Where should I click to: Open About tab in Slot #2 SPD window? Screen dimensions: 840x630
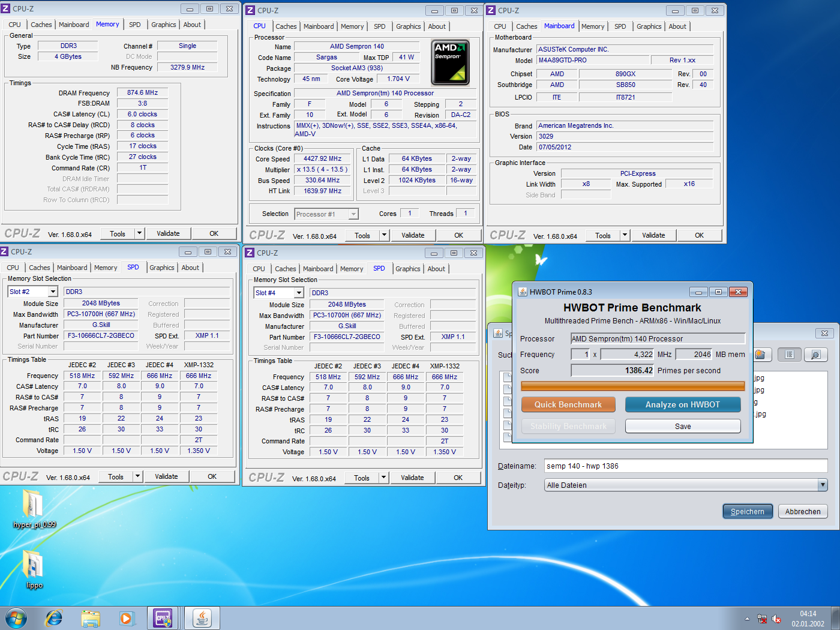190,268
